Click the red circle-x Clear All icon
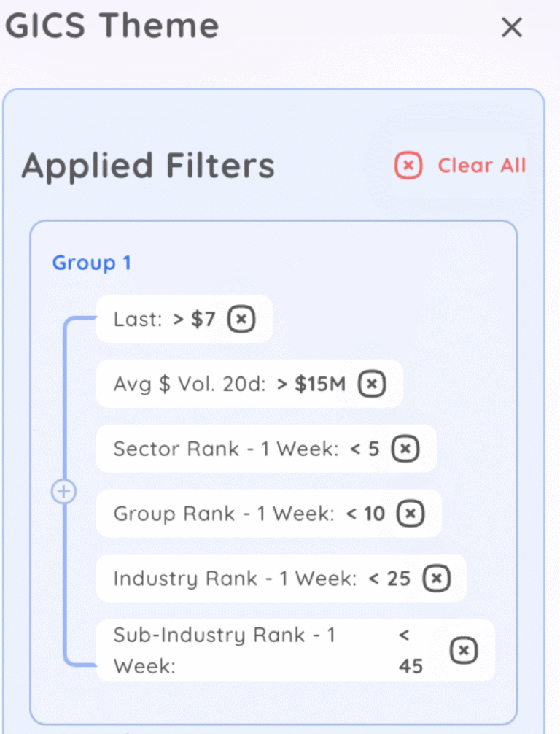 pos(408,166)
